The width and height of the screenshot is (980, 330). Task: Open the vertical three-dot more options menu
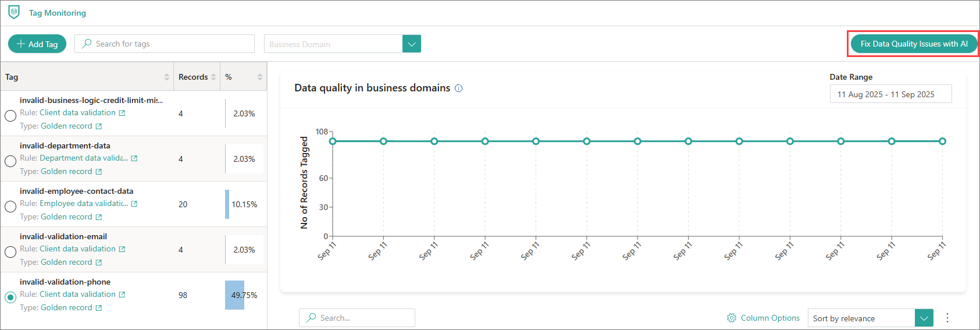947,318
